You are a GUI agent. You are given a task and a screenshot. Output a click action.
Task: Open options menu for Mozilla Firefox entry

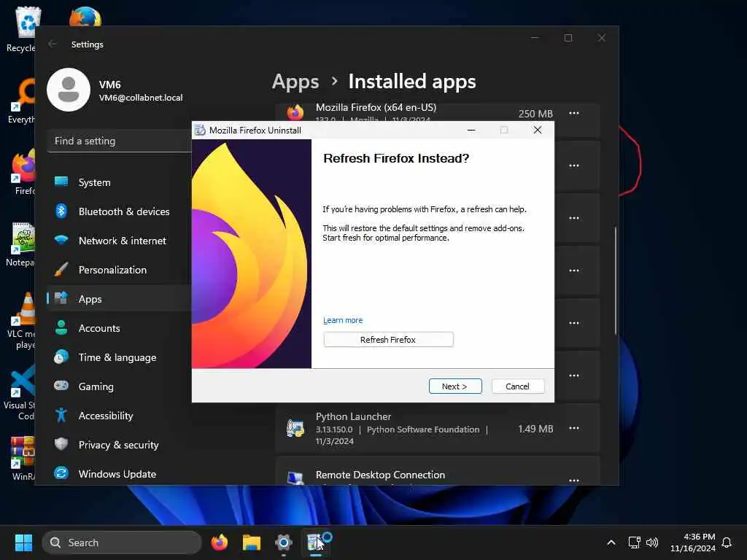tap(574, 113)
